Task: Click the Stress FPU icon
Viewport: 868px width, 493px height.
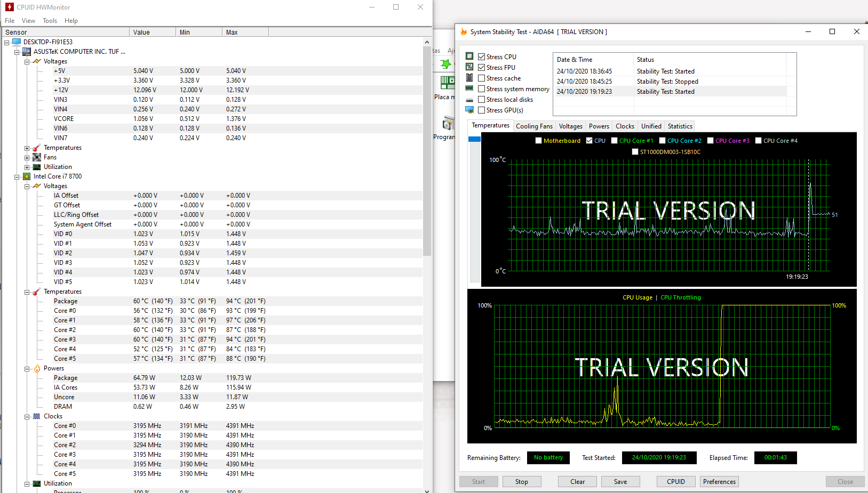Action: 469,67
